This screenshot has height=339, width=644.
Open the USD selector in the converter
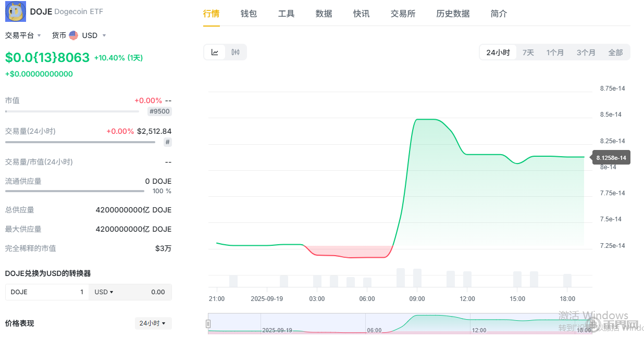pyautogui.click(x=104, y=292)
